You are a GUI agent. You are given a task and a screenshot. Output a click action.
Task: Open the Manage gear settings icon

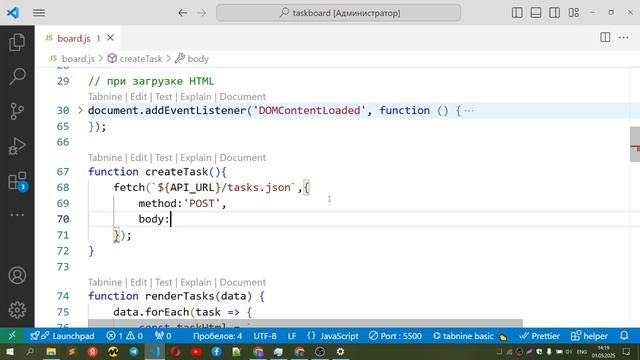[17, 310]
